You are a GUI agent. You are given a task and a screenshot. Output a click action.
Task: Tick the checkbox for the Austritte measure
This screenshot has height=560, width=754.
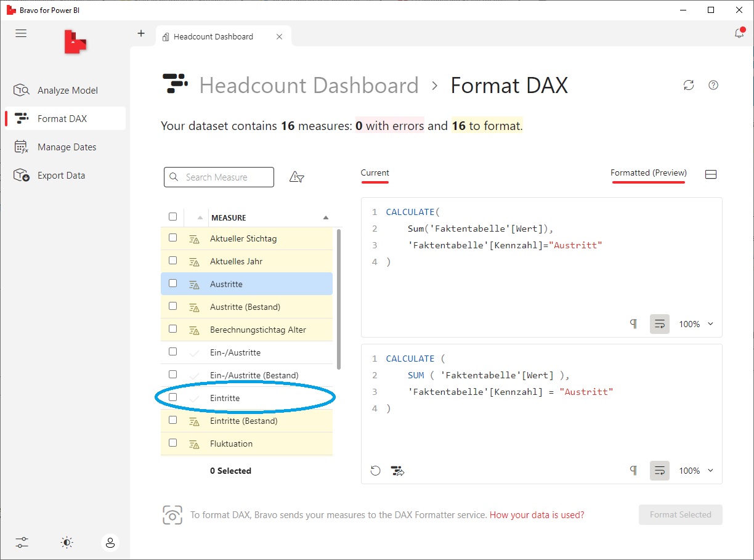pos(172,283)
